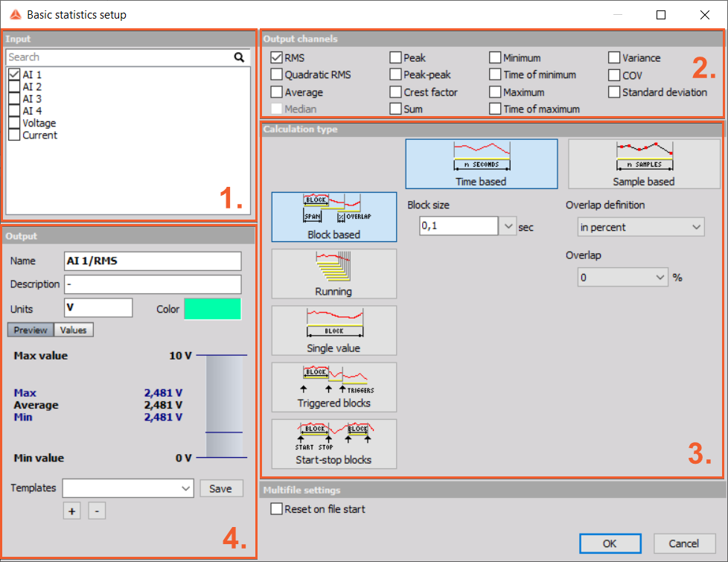728x562 pixels.
Task: Enable the Sum output channel
Action: point(395,109)
